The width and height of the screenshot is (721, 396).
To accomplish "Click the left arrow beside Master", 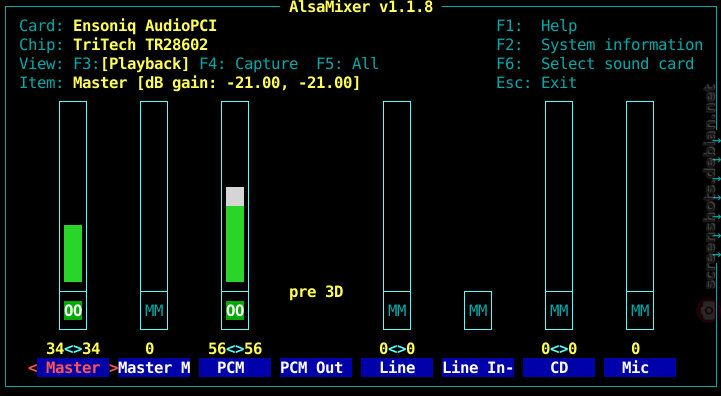I will [x=33, y=368].
